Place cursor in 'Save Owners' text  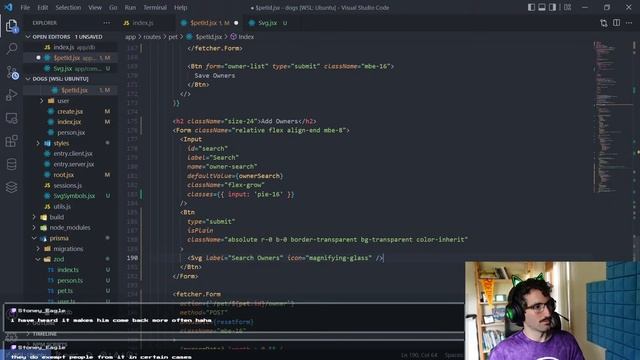215,76
